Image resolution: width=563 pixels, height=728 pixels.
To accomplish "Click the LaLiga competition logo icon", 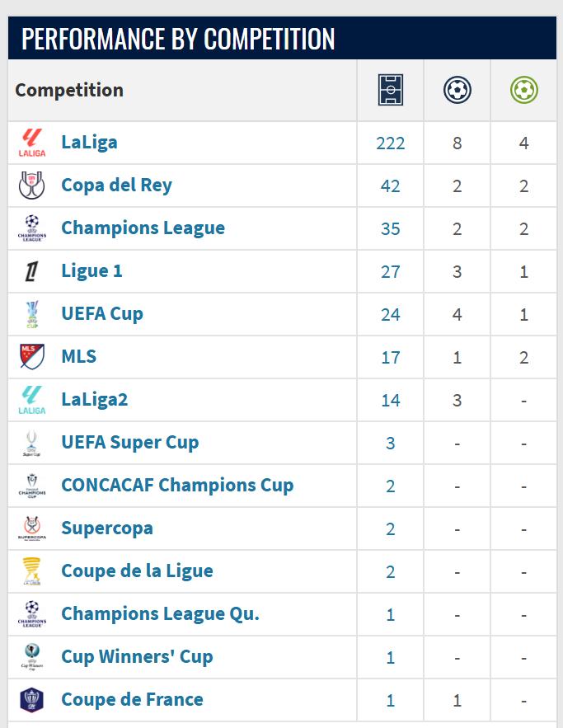I will (x=32, y=143).
